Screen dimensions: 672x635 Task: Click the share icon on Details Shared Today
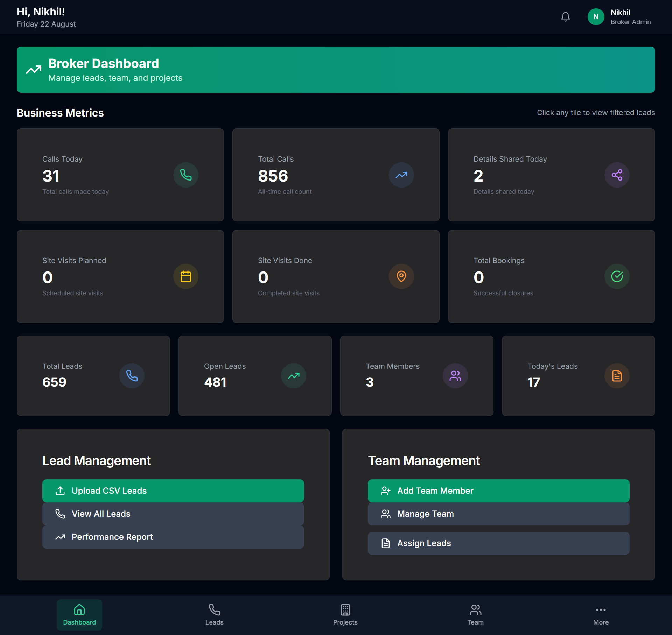[x=617, y=175]
